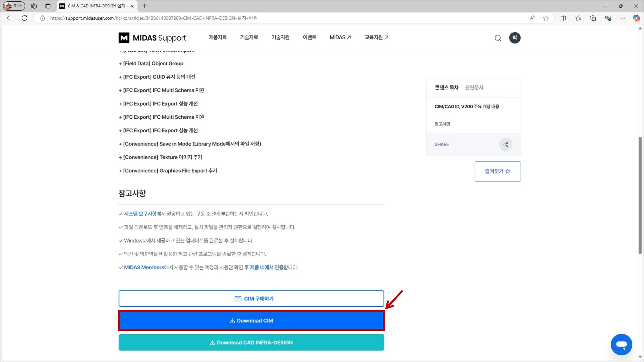Open the 제품 내에서 인증 link
The width and height of the screenshot is (644, 362).
(267, 267)
